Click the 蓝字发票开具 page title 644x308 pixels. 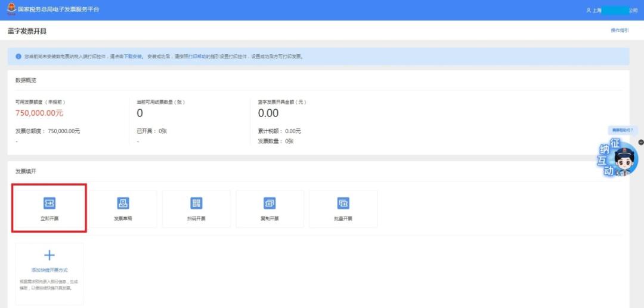coord(27,30)
